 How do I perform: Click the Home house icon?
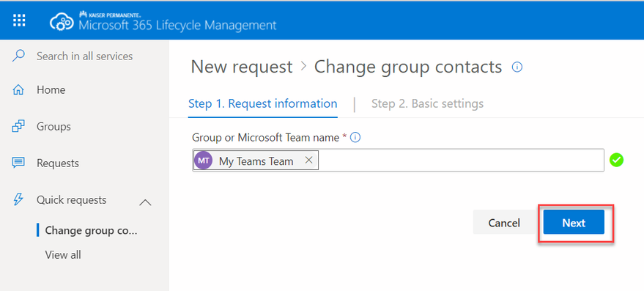click(x=18, y=89)
